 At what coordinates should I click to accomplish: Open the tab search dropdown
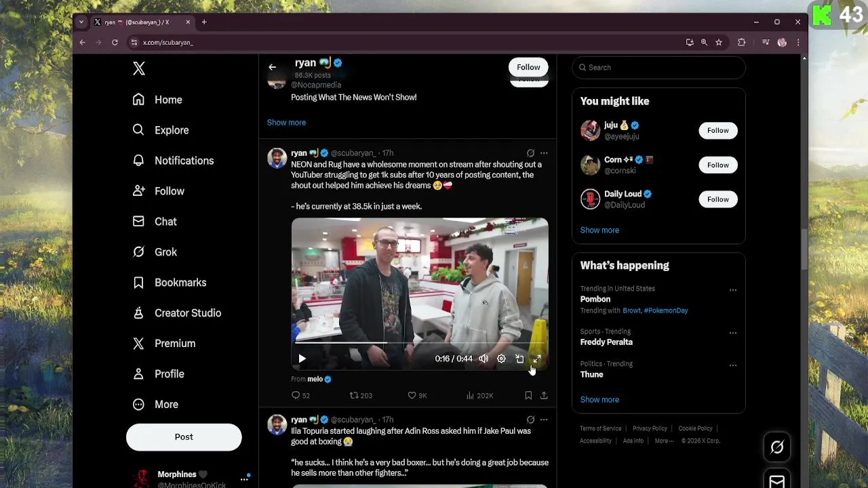pyautogui.click(x=81, y=22)
